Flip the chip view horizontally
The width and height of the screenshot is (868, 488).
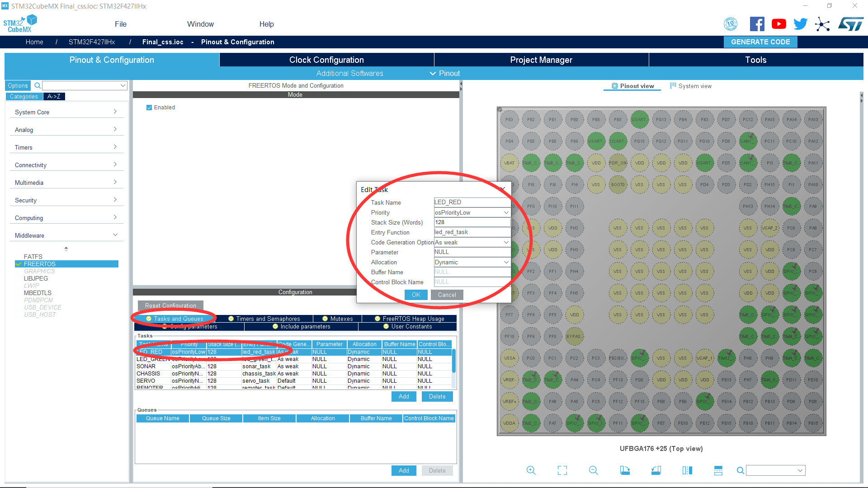[x=687, y=470]
